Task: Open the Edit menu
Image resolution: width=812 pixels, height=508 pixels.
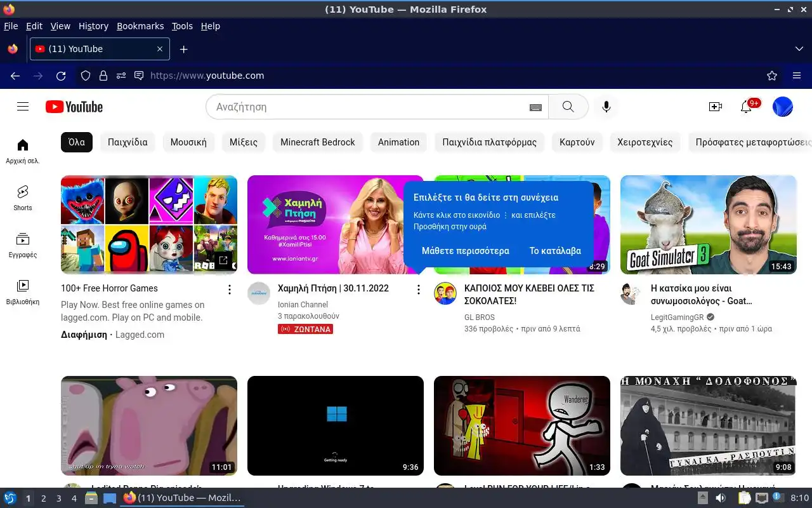Action: [x=34, y=26]
